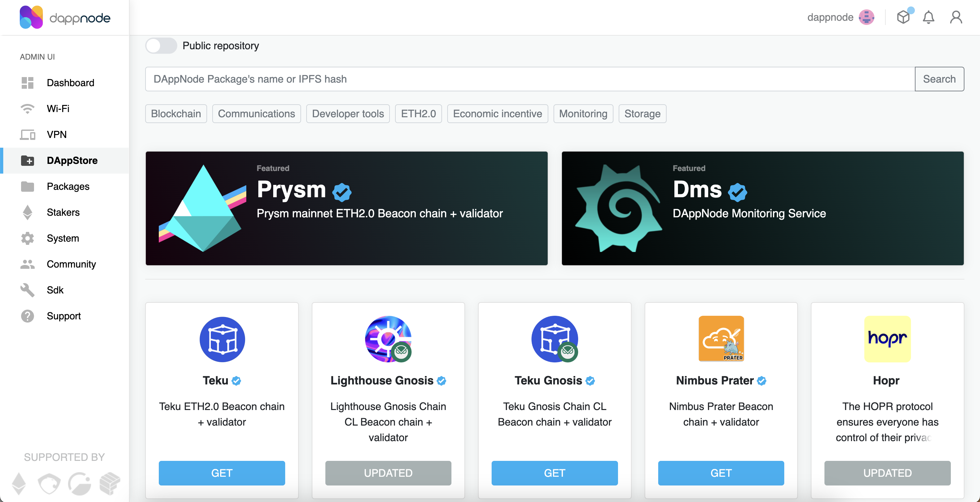Click the dappnode logo in the sidebar

pyautogui.click(x=65, y=17)
